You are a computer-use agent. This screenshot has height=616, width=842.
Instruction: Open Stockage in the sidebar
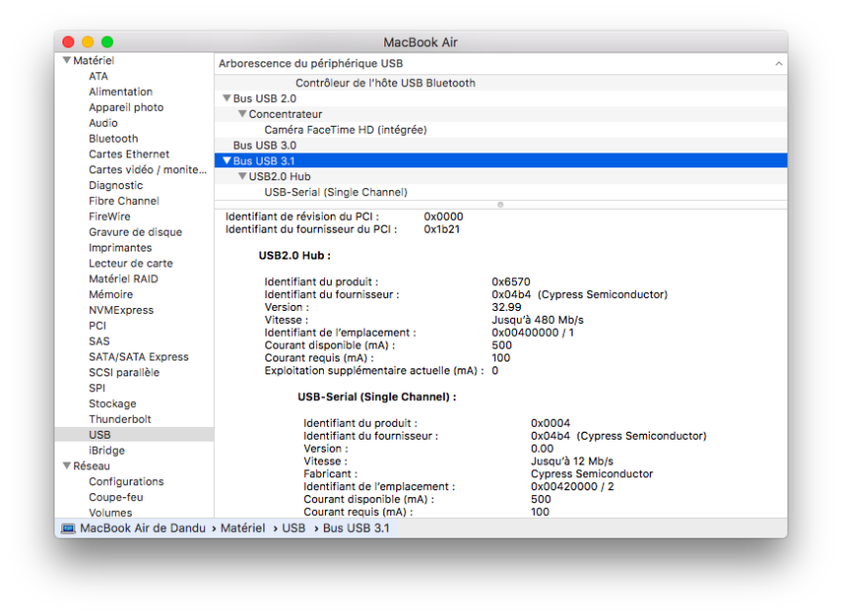[112, 403]
